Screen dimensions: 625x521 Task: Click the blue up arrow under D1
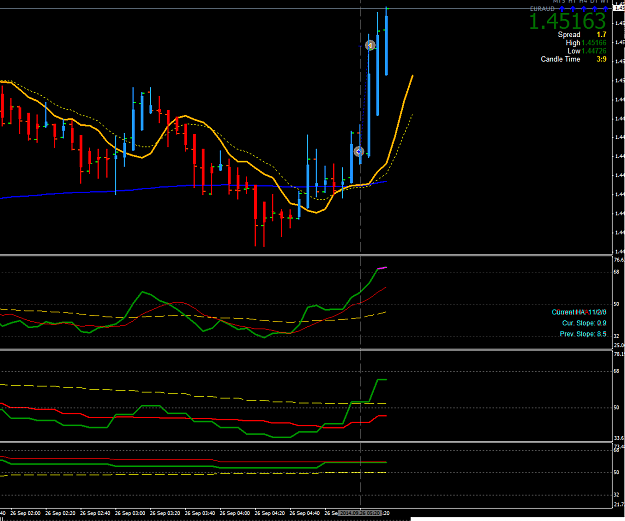595,9
